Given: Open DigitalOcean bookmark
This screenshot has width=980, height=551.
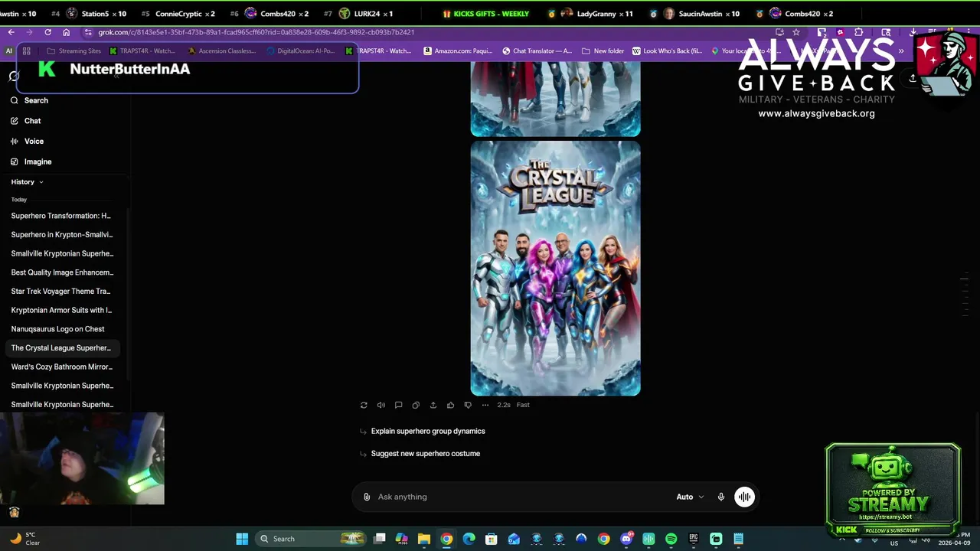Looking at the screenshot, I should [301, 51].
